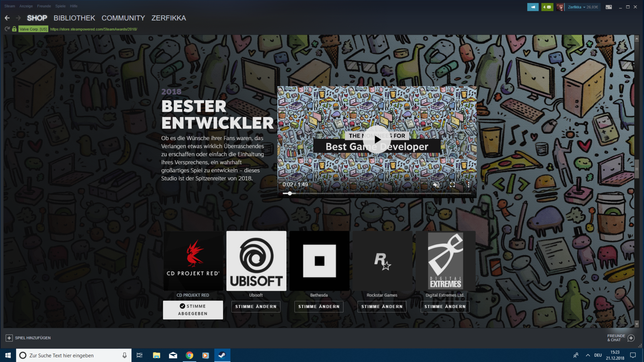Click the plus icon for adding a game

[9, 338]
